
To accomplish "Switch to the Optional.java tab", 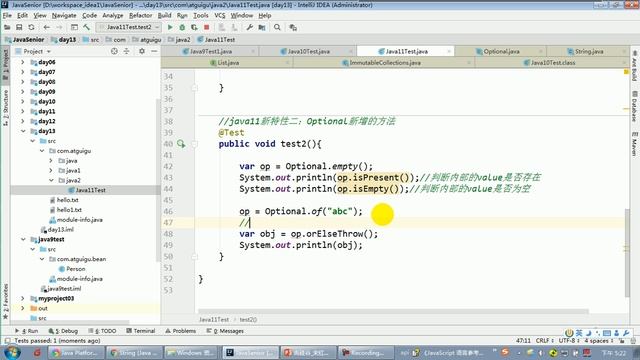I will [501, 51].
